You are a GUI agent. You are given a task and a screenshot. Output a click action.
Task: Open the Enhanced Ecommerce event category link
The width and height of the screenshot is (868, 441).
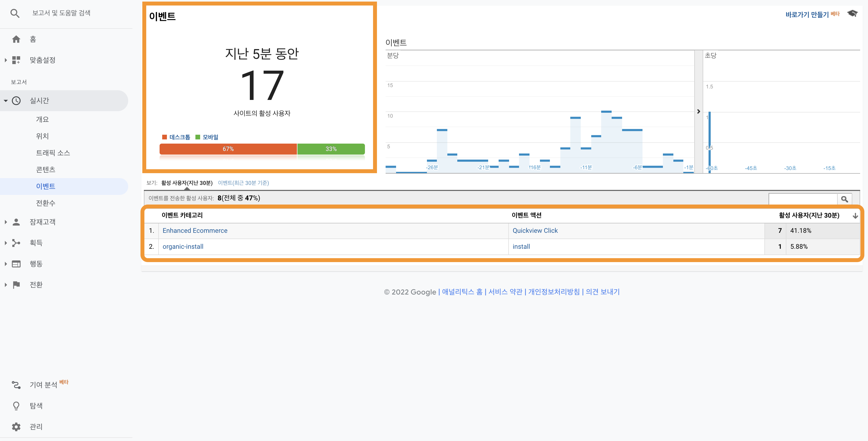click(195, 231)
